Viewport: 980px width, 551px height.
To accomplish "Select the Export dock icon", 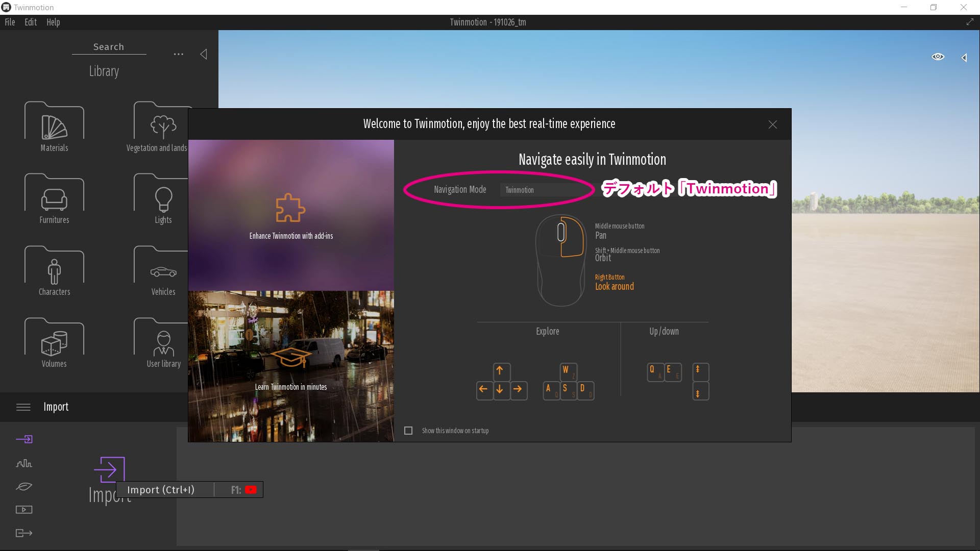I will pyautogui.click(x=24, y=533).
